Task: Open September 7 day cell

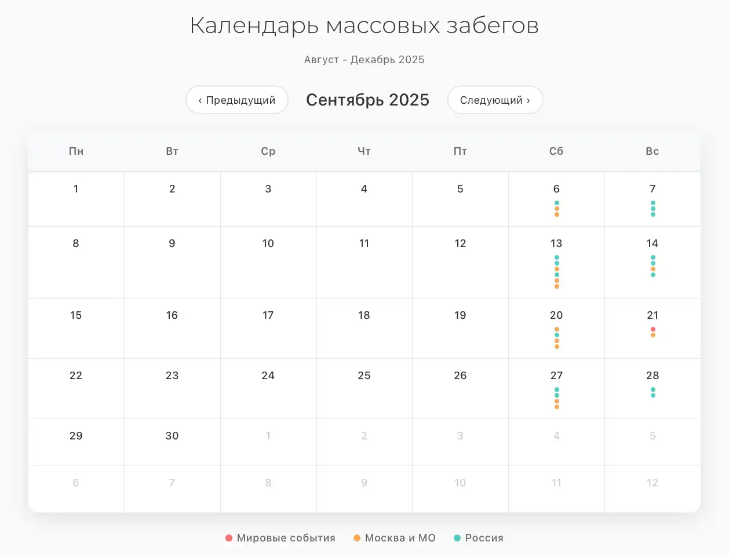Action: [x=653, y=199]
